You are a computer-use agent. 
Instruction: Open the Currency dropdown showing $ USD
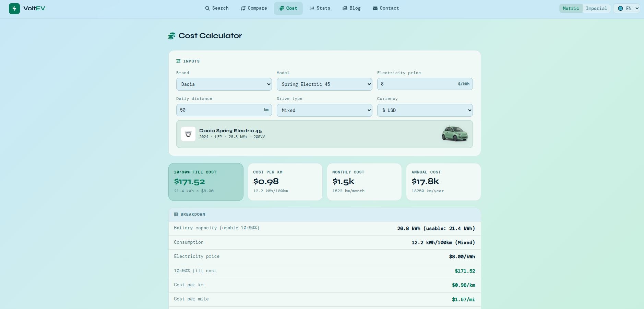[x=425, y=110]
